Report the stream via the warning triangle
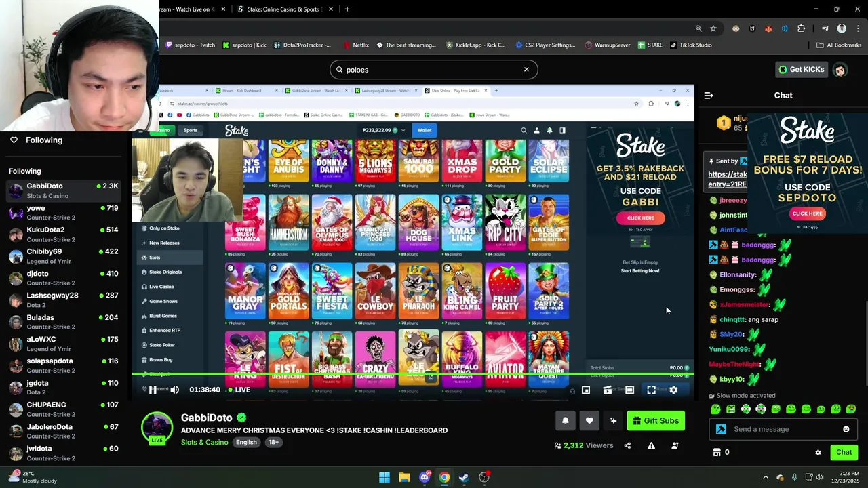The height and width of the screenshot is (488, 868). point(651,445)
